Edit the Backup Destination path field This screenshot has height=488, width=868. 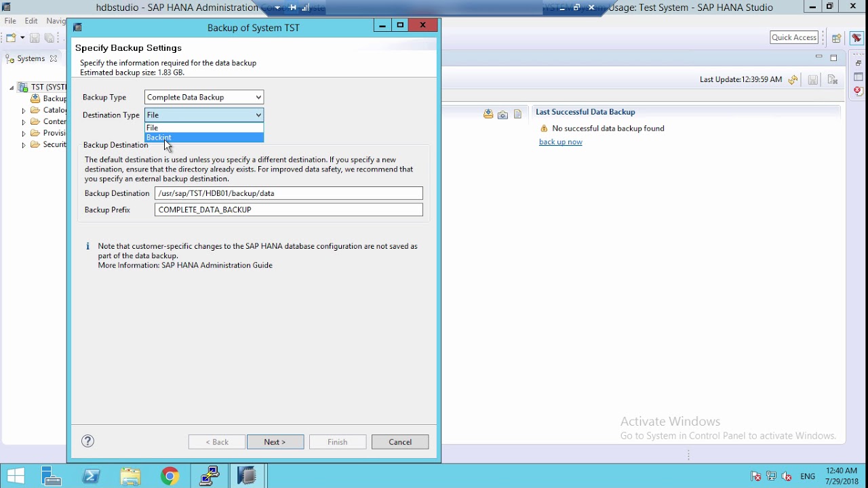click(x=288, y=193)
